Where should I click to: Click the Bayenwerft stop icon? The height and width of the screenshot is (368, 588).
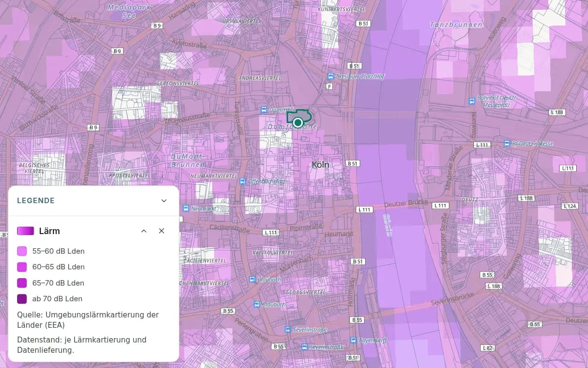tap(353, 340)
